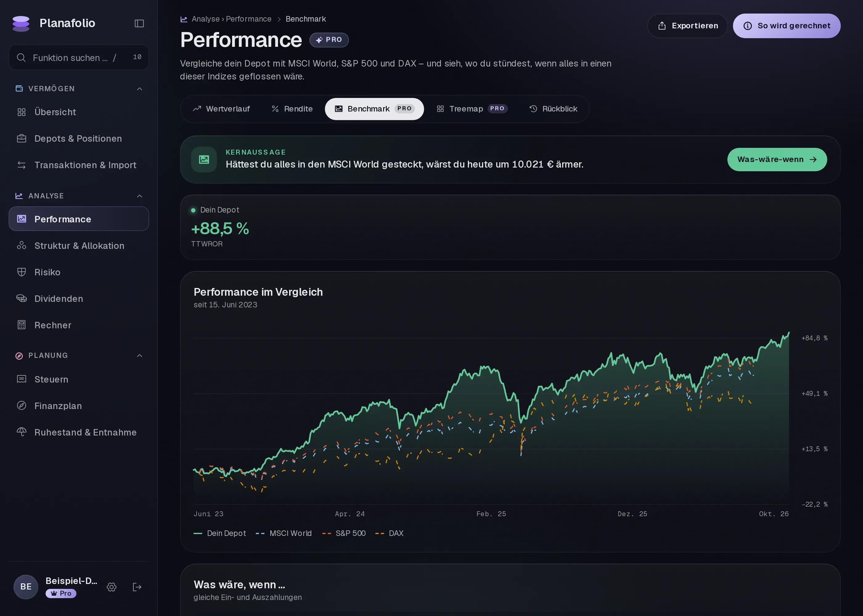The image size is (863, 616).
Task: Click the Pro plan badge under username
Action: point(61,594)
